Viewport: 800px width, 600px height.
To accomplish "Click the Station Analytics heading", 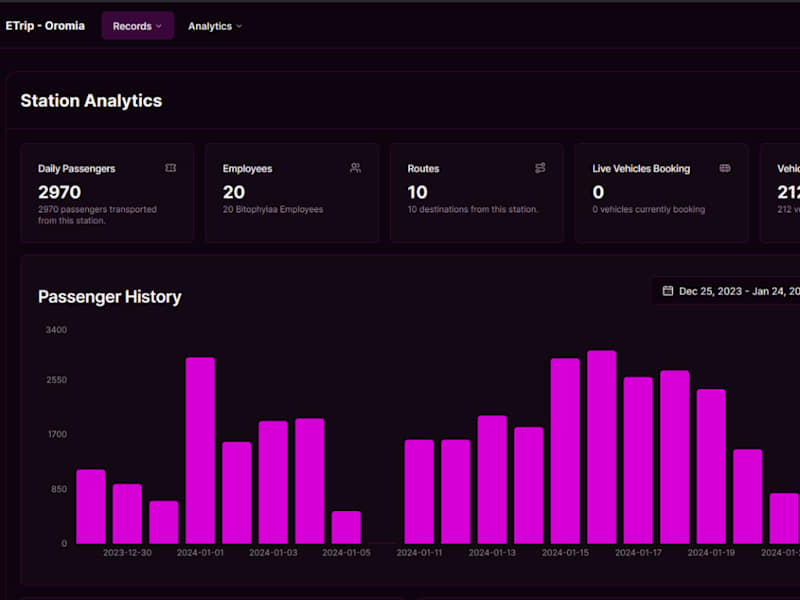I will (91, 101).
